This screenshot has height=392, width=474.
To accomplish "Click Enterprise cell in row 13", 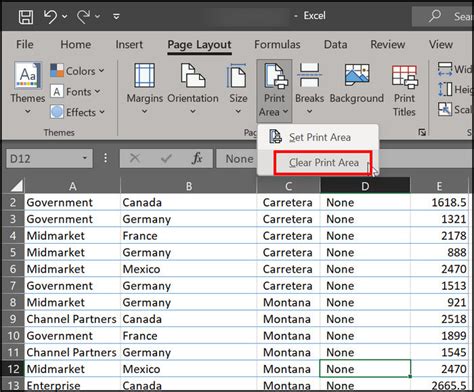I will pos(72,384).
